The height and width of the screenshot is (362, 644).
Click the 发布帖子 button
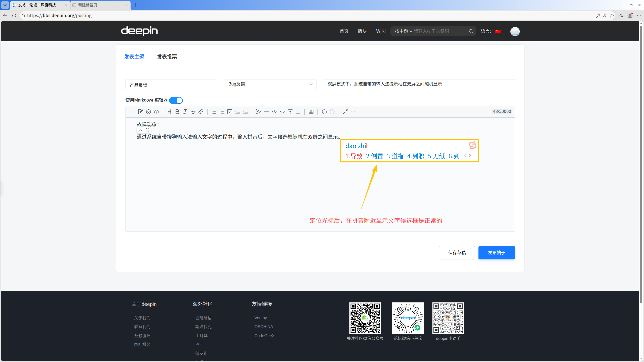[x=496, y=253]
